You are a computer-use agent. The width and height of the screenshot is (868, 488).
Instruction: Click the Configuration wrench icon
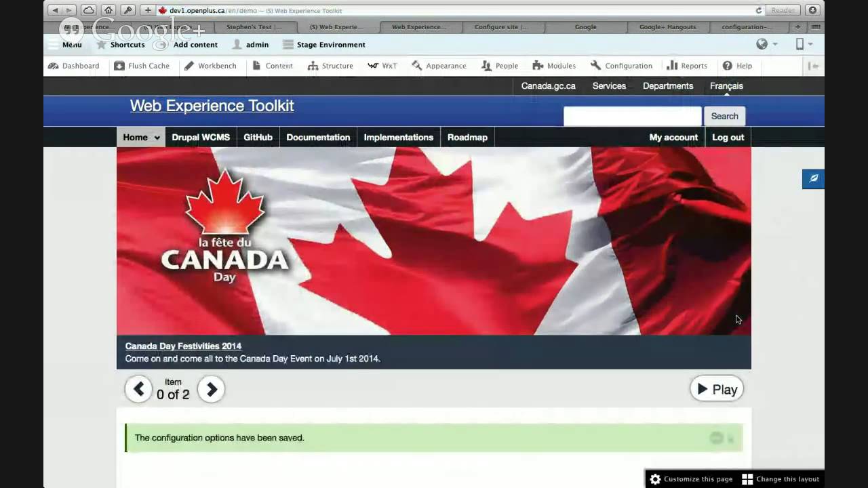point(595,66)
